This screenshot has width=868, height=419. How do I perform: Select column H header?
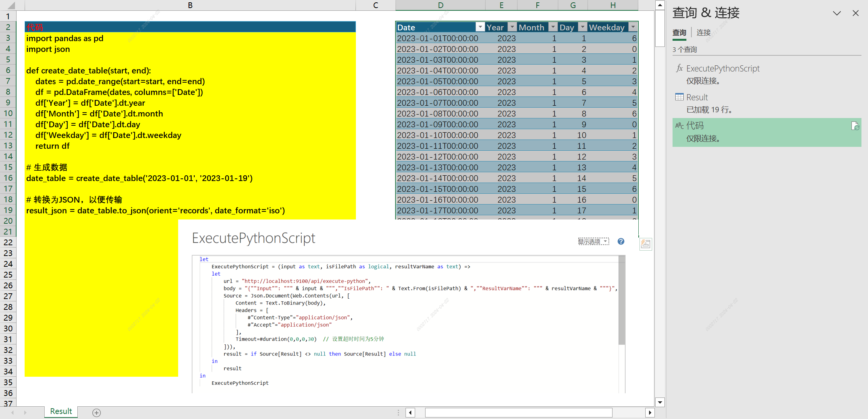pyautogui.click(x=613, y=5)
